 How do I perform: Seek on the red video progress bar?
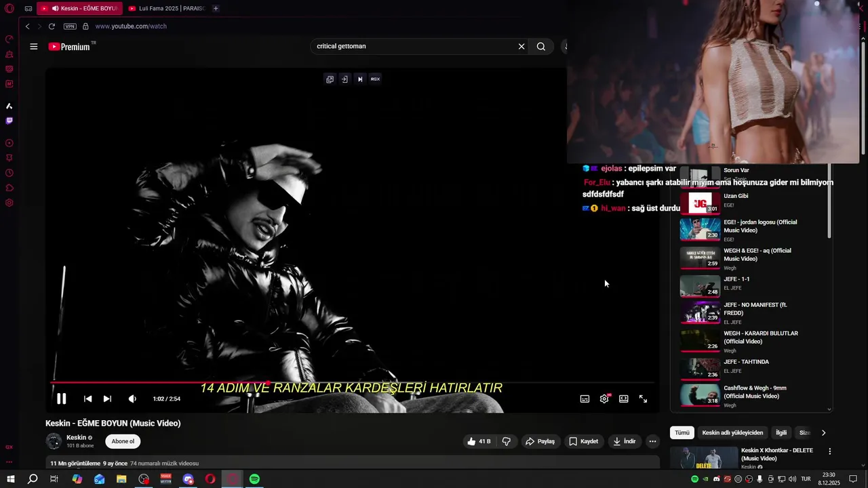353,383
